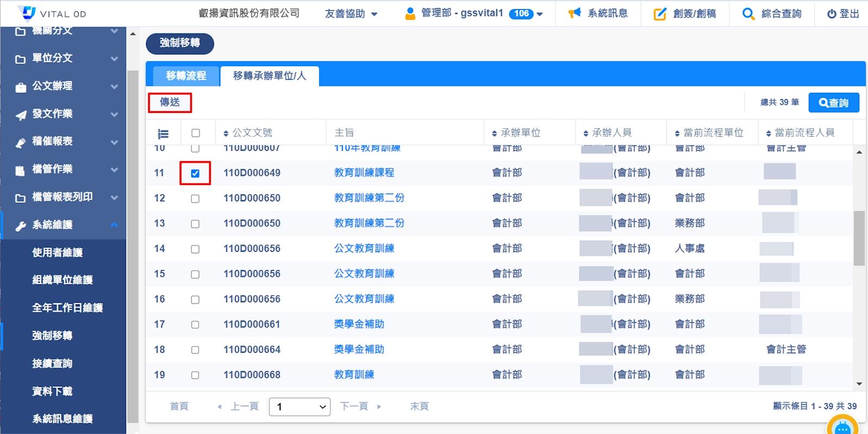Screen dimensions: 868x434
Task: Click the logout power icon
Action: coord(831,14)
